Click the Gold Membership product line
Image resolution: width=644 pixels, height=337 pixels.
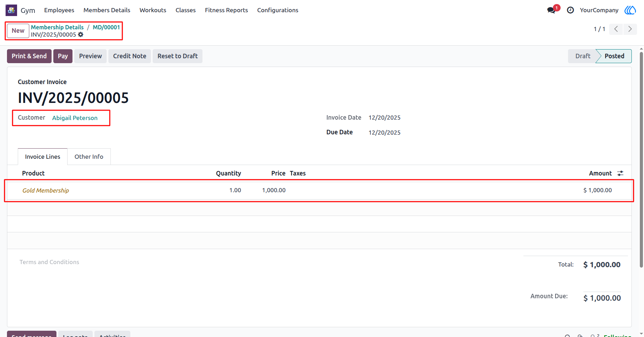pos(46,190)
